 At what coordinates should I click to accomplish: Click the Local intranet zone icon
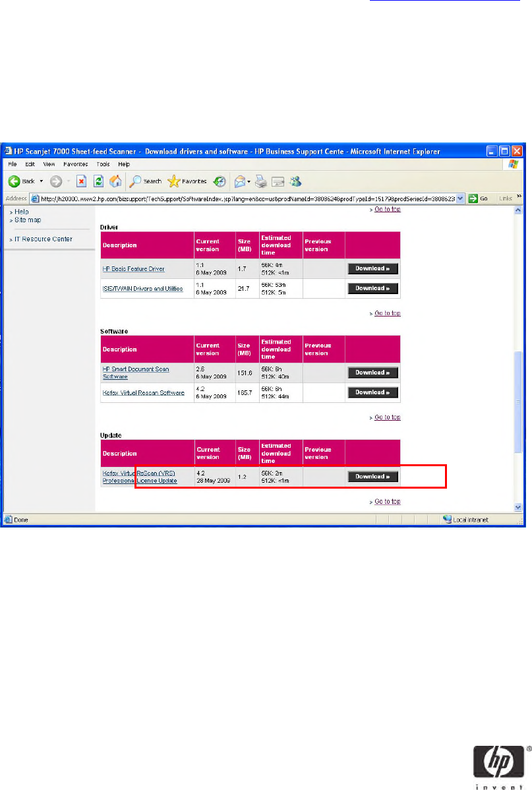point(447,519)
